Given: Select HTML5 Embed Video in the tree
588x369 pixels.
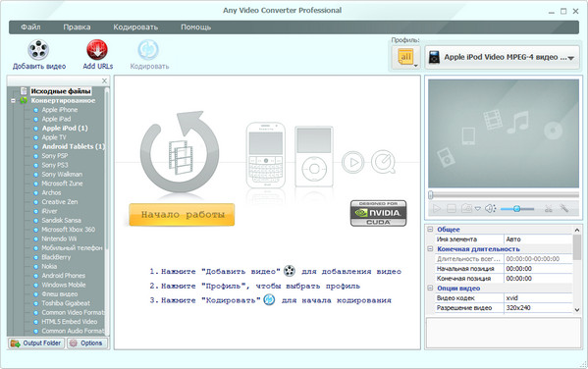Looking at the screenshot, I should [x=70, y=322].
